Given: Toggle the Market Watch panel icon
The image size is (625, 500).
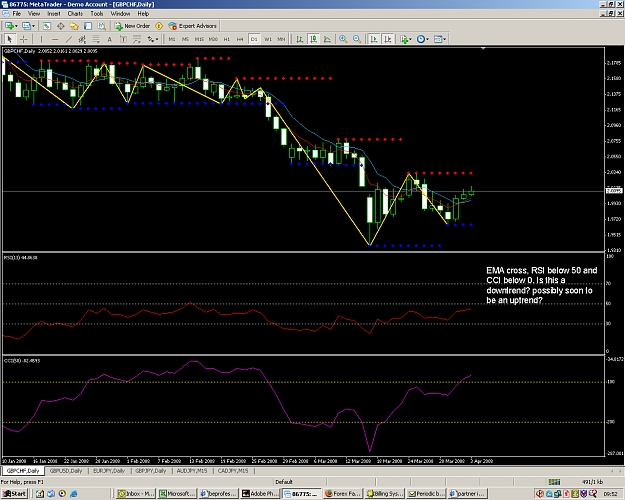Looking at the screenshot, I should coord(47,26).
